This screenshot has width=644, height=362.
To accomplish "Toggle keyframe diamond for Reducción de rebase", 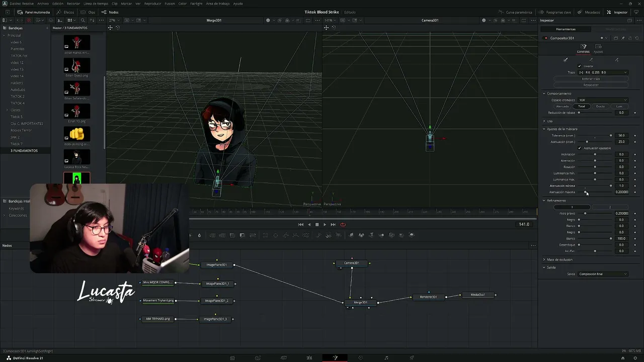I will [x=635, y=113].
